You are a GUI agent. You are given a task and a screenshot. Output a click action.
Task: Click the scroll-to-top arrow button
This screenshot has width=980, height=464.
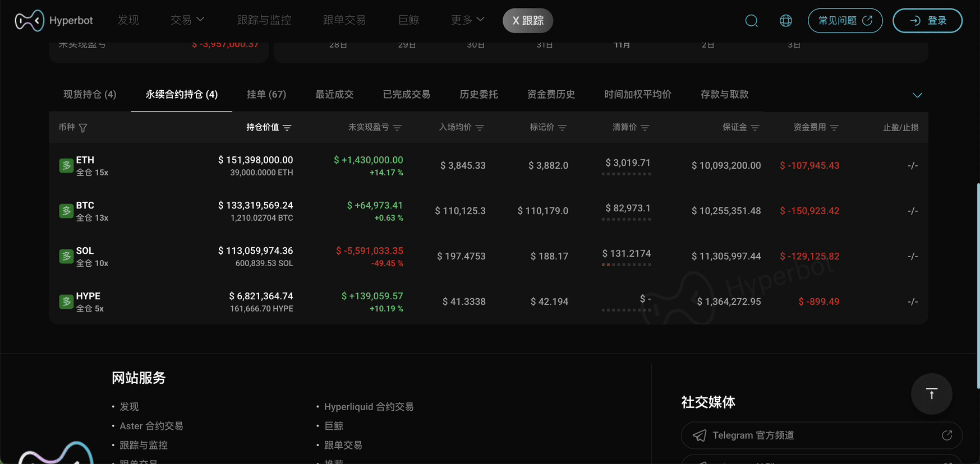tap(931, 394)
